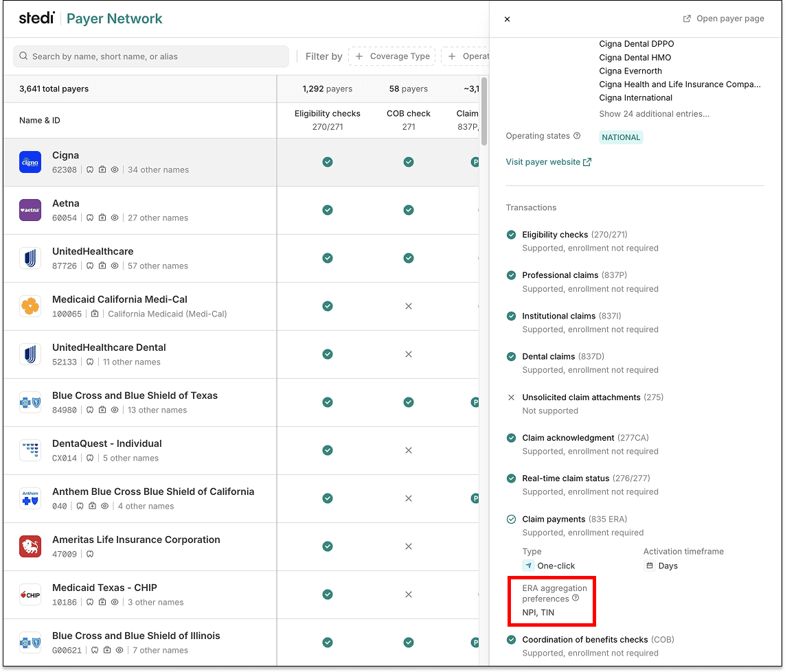The image size is (785, 672).
Task: Close the payer detail panel
Action: pos(507,19)
